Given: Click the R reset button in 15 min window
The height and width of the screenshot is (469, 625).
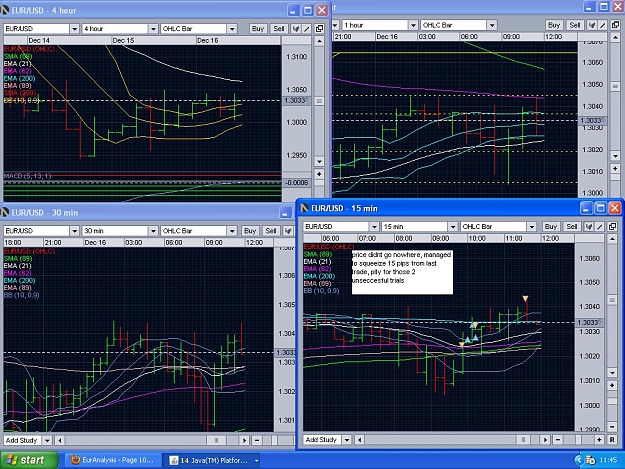Looking at the screenshot, I should click(x=612, y=440).
